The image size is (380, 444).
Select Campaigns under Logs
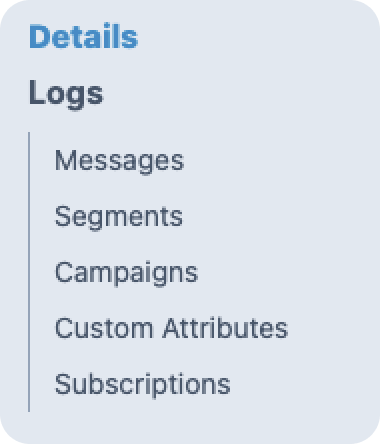pyautogui.click(x=126, y=273)
